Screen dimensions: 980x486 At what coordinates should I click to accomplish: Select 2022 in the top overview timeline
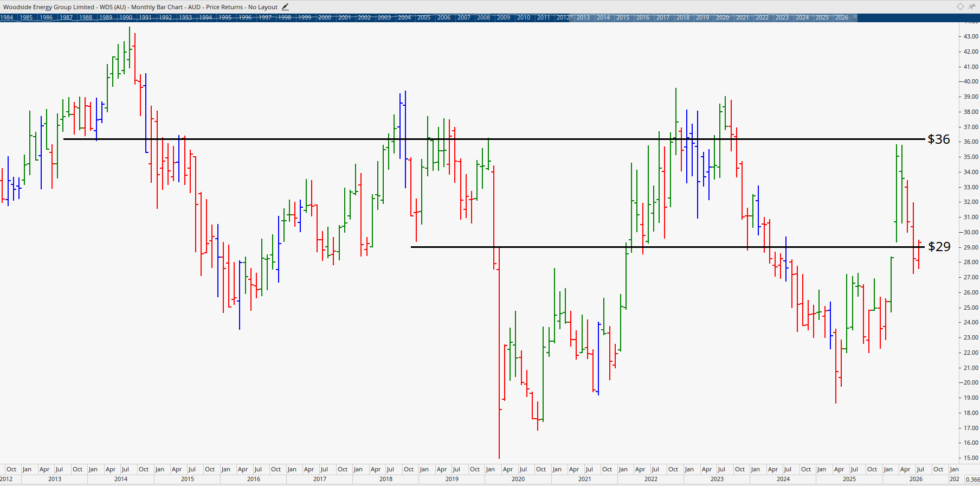pos(762,17)
